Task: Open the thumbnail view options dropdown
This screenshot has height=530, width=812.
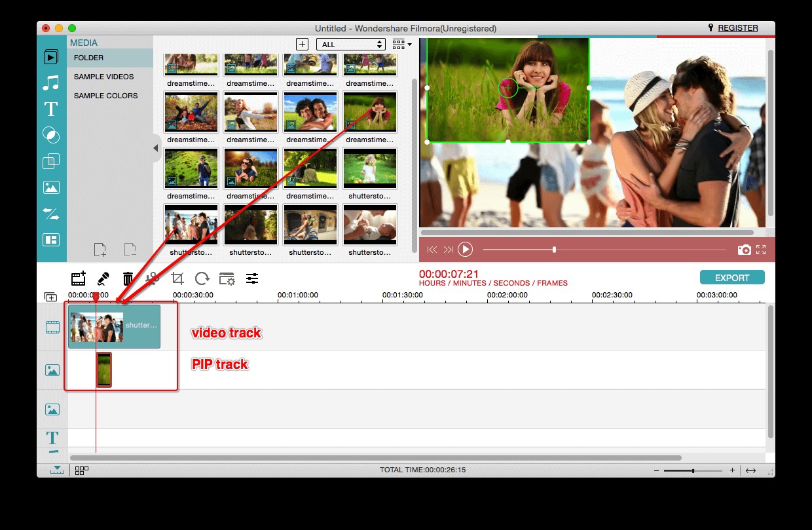Action: click(x=401, y=44)
